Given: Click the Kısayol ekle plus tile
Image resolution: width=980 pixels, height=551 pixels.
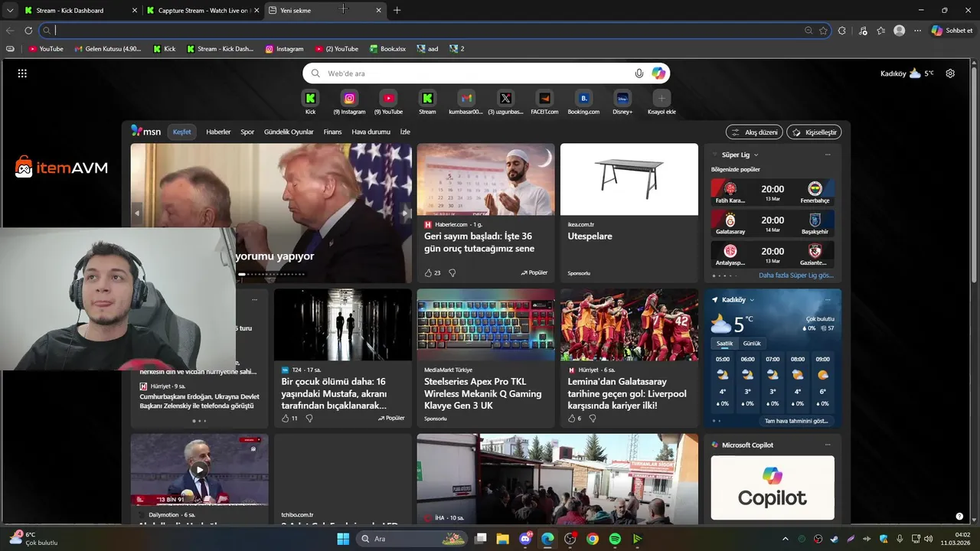Looking at the screenshot, I should (x=661, y=98).
